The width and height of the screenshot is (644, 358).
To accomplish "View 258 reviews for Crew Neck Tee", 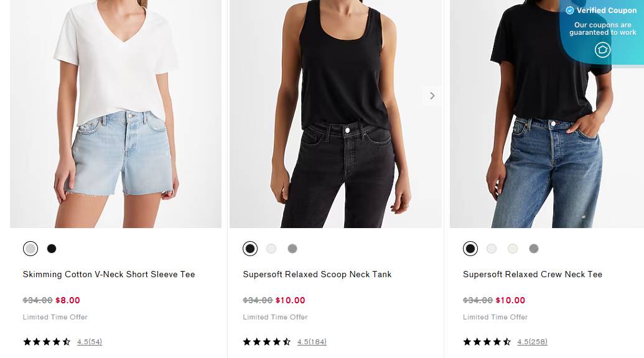I will click(532, 341).
